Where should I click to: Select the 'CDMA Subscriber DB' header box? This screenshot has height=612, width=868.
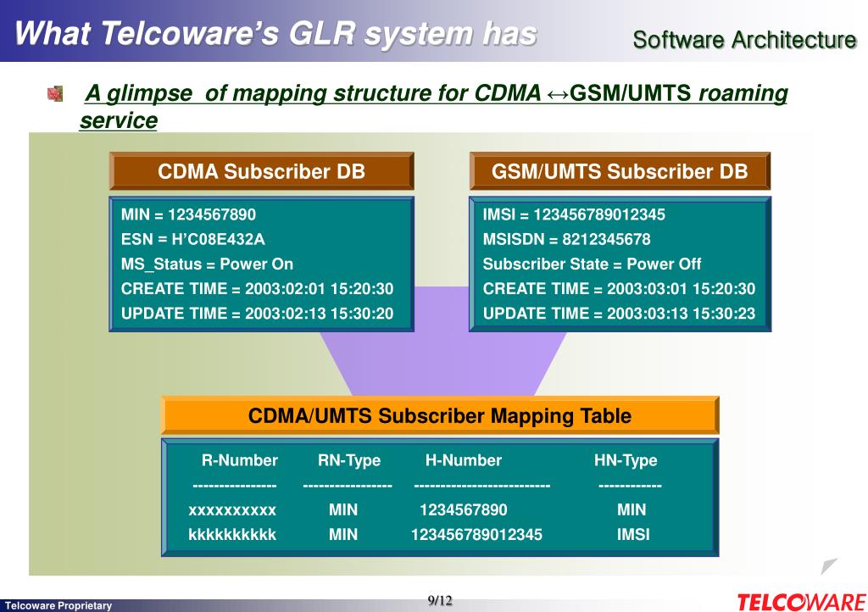[261, 171]
